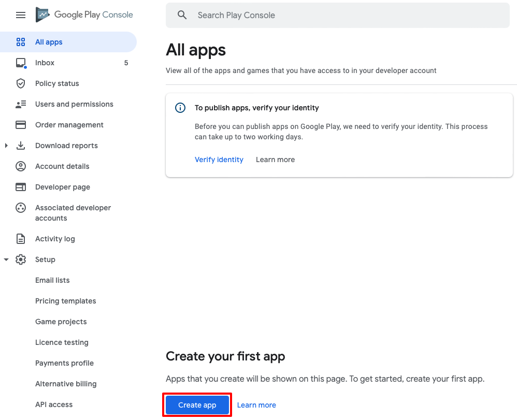Collapse the Setup section
Image resolution: width=517 pixels, height=420 pixels.
pos(6,259)
